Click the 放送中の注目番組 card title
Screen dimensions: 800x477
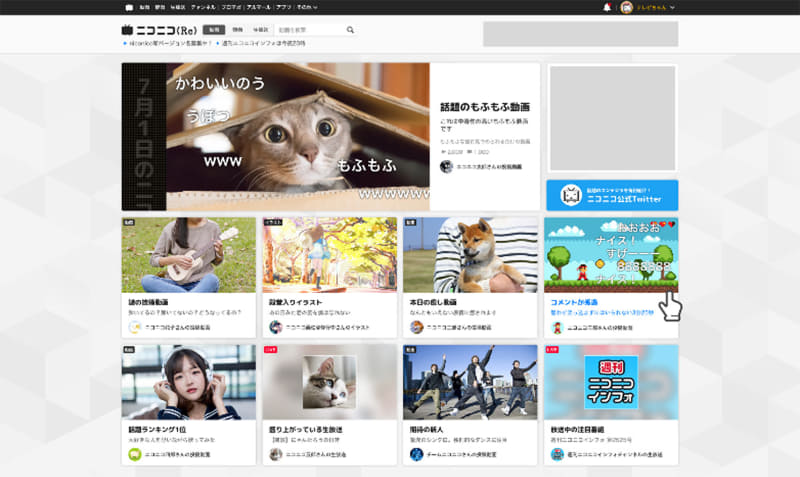(x=578, y=430)
